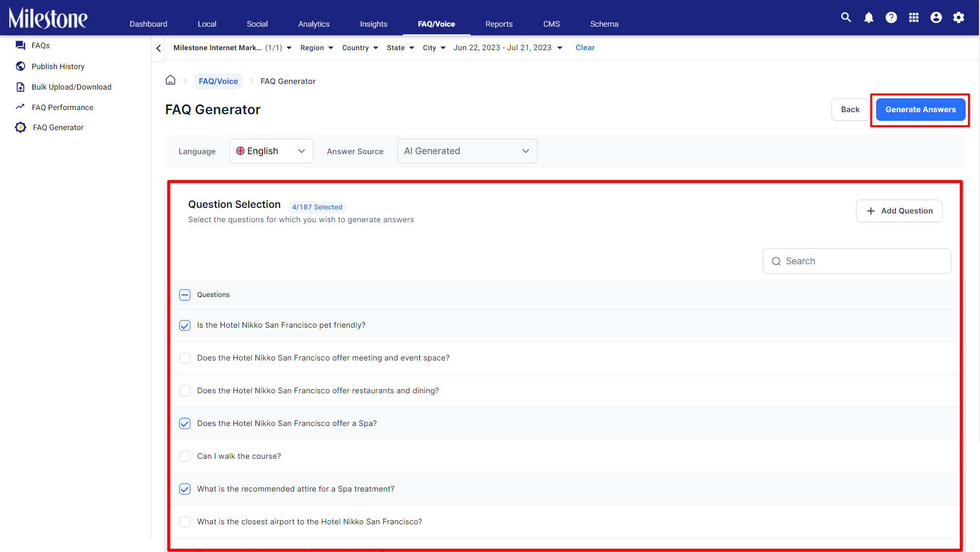
Task: Click the Publish History globe icon
Action: (20, 66)
